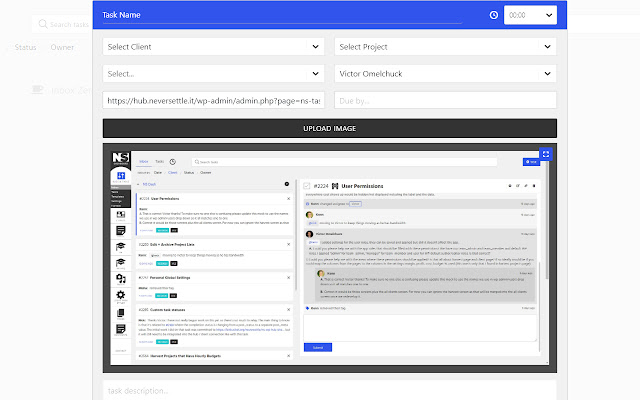
Task: Dismiss Edit + Archive Project Lists card
Action: 289,244
